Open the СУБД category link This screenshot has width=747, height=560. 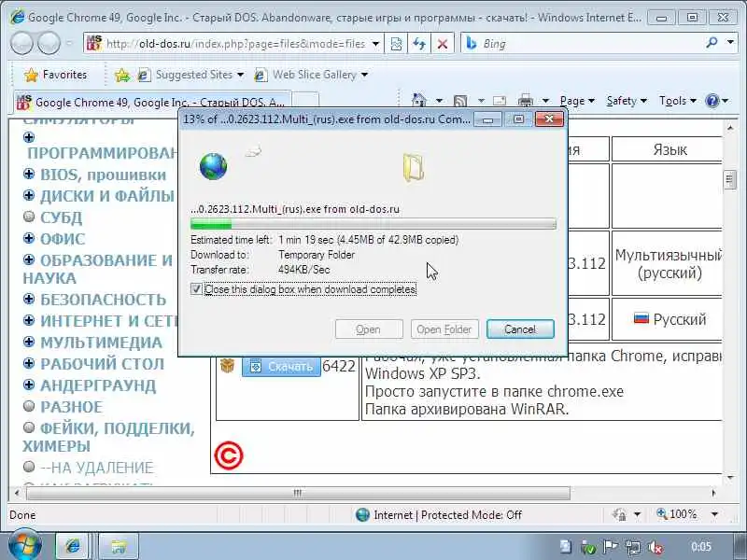(61, 217)
